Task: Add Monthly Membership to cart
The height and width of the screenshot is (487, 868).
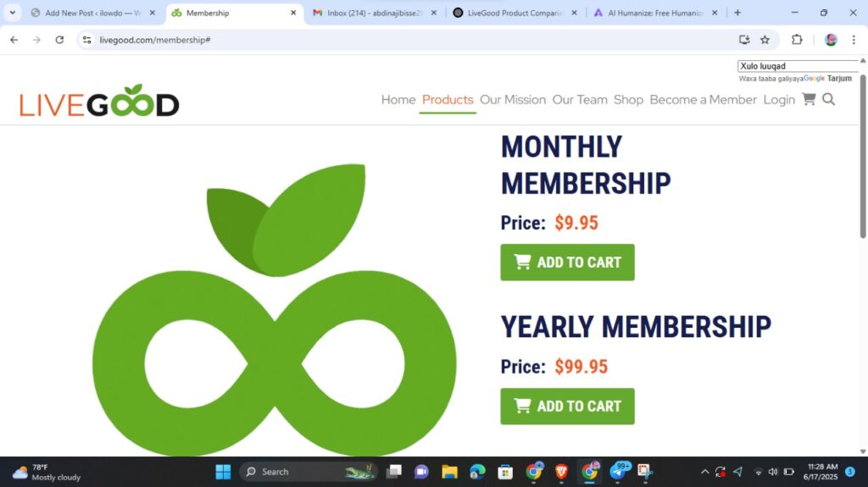Action: pos(567,263)
